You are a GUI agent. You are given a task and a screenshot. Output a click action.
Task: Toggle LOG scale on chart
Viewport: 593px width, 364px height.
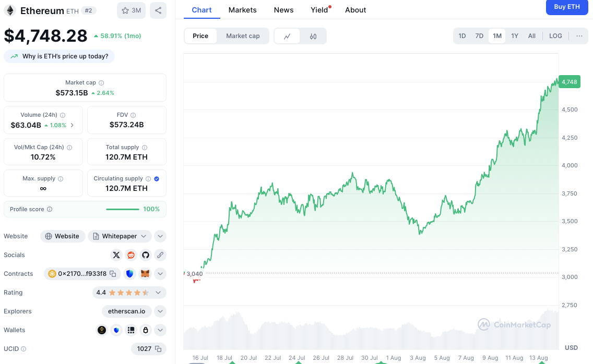point(555,36)
